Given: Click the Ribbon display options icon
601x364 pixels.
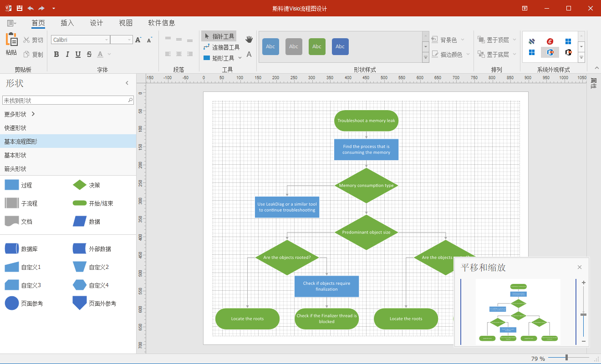Looking at the screenshot, I should (x=525, y=8).
